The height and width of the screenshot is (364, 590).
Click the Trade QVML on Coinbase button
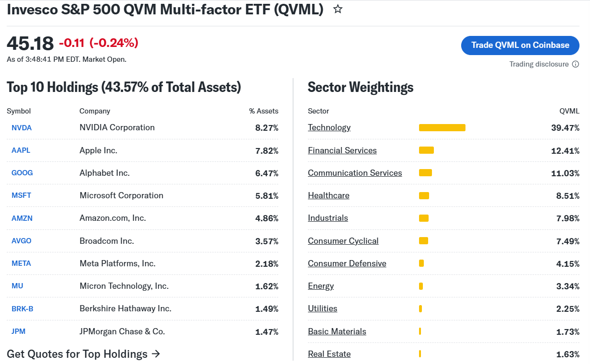520,45
